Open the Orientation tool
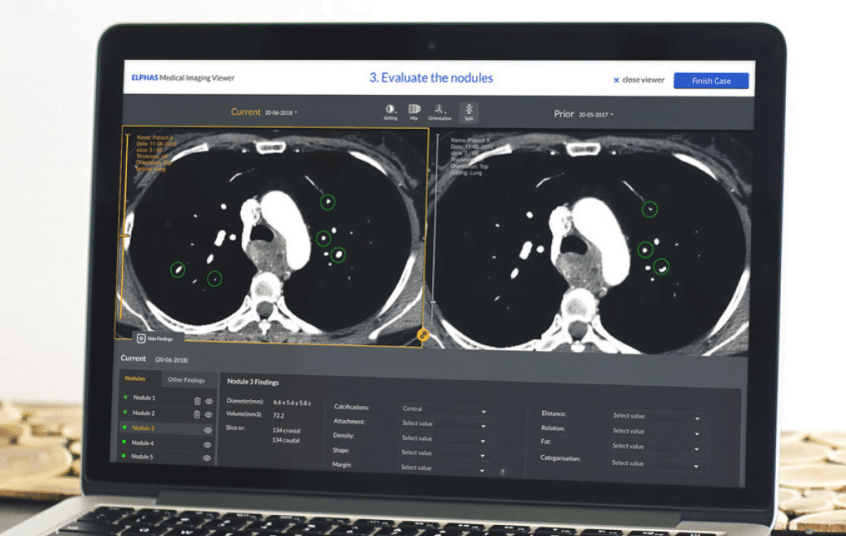 [439, 112]
